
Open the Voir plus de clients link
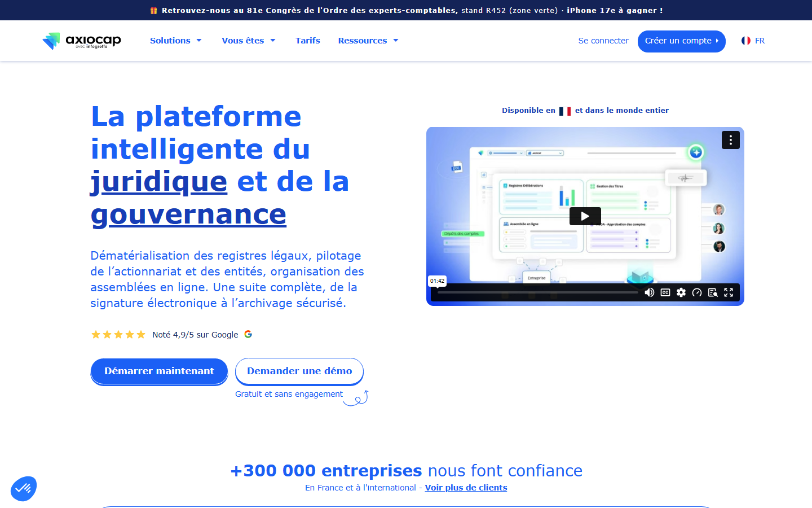(x=466, y=488)
